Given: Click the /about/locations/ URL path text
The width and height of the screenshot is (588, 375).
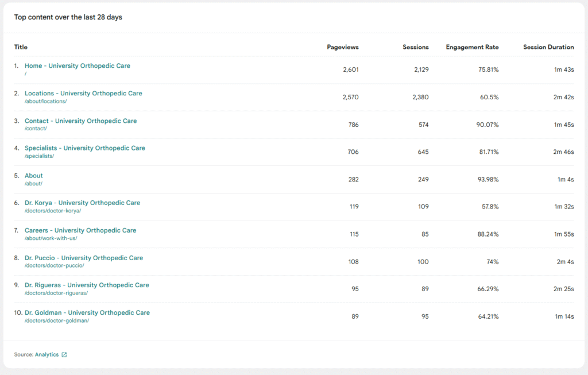Looking at the screenshot, I should point(45,102).
